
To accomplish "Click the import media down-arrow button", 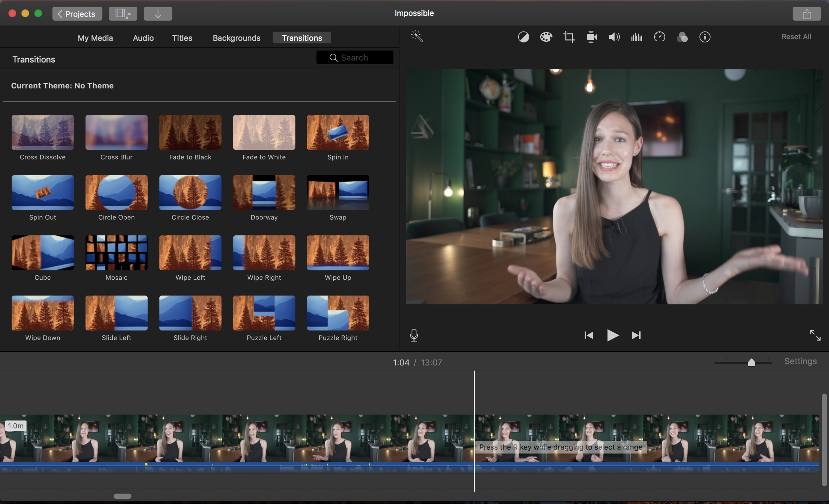I will [x=158, y=14].
